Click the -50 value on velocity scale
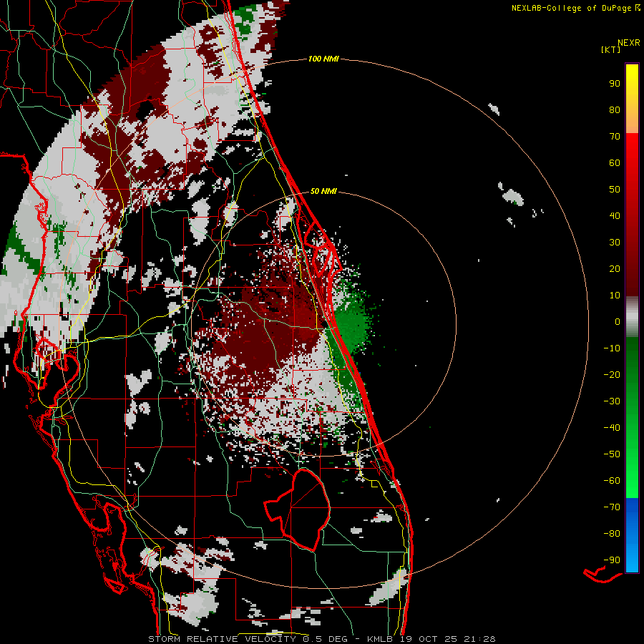 (612, 454)
